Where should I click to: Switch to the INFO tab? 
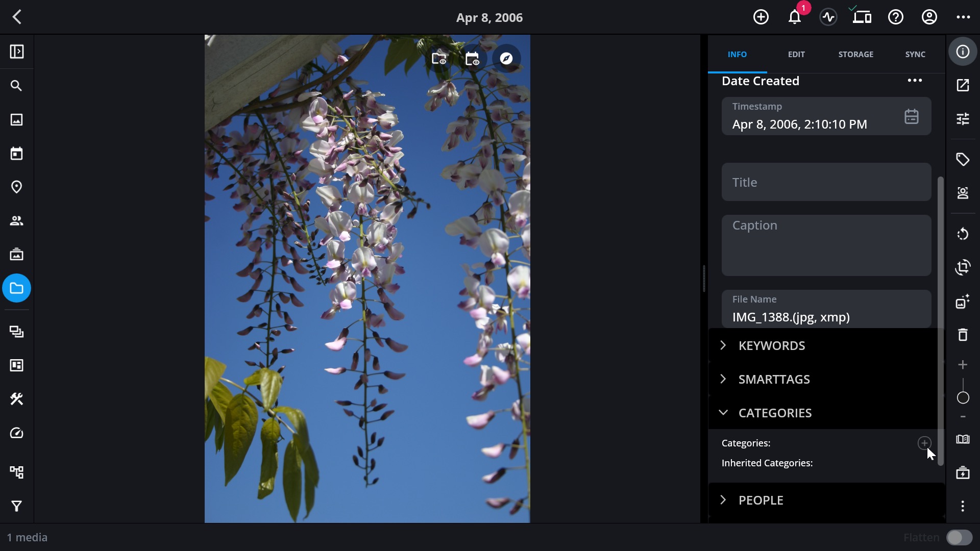(x=737, y=54)
